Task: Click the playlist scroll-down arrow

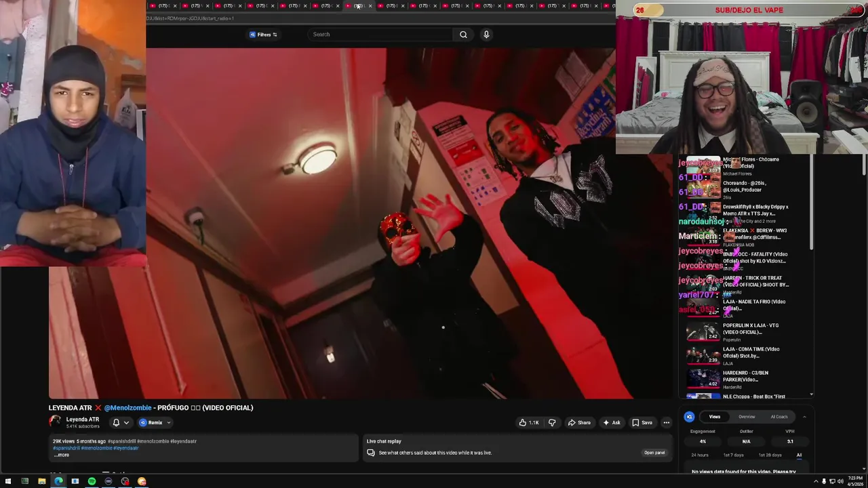Action: click(x=811, y=394)
